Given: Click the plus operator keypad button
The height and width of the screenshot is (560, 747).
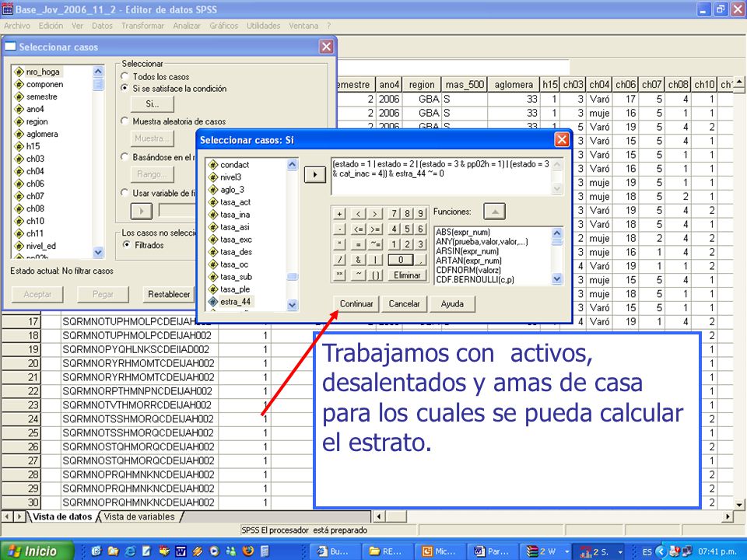Looking at the screenshot, I should click(x=339, y=214).
